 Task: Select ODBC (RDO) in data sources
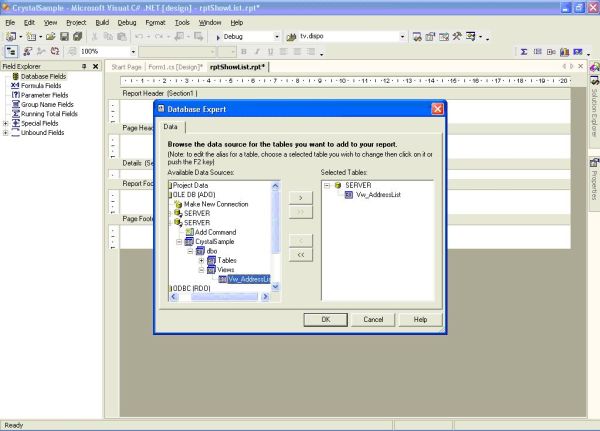[x=191, y=288]
